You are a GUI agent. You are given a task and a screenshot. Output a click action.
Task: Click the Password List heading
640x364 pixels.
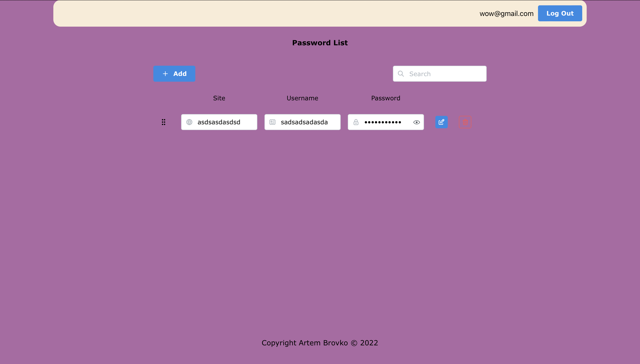point(320,43)
